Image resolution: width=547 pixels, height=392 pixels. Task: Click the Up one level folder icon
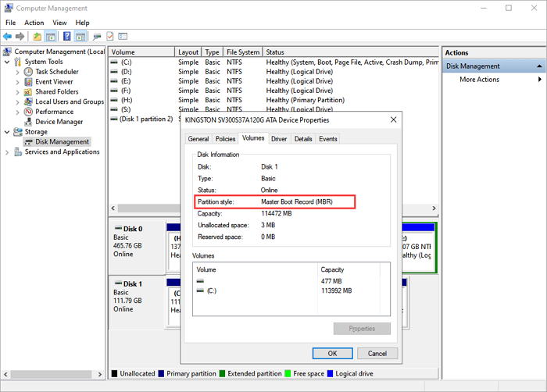click(37, 36)
